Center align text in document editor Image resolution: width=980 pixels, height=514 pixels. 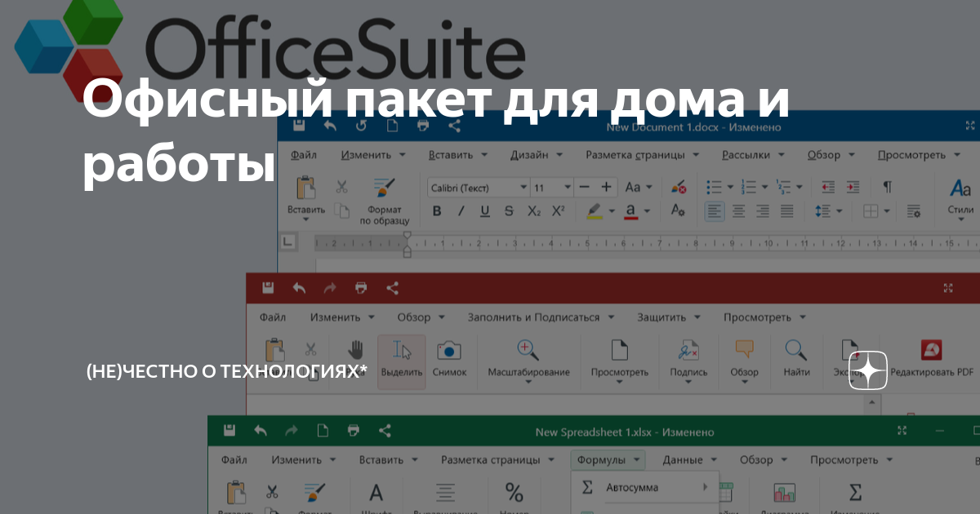pos(738,211)
